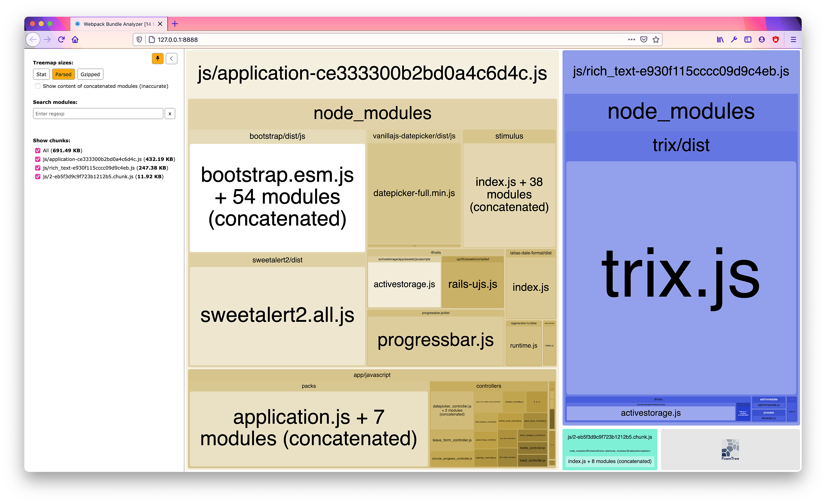This screenshot has width=826, height=504.
Task: Click the bootstrap.esm.js treemap block
Action: [277, 198]
